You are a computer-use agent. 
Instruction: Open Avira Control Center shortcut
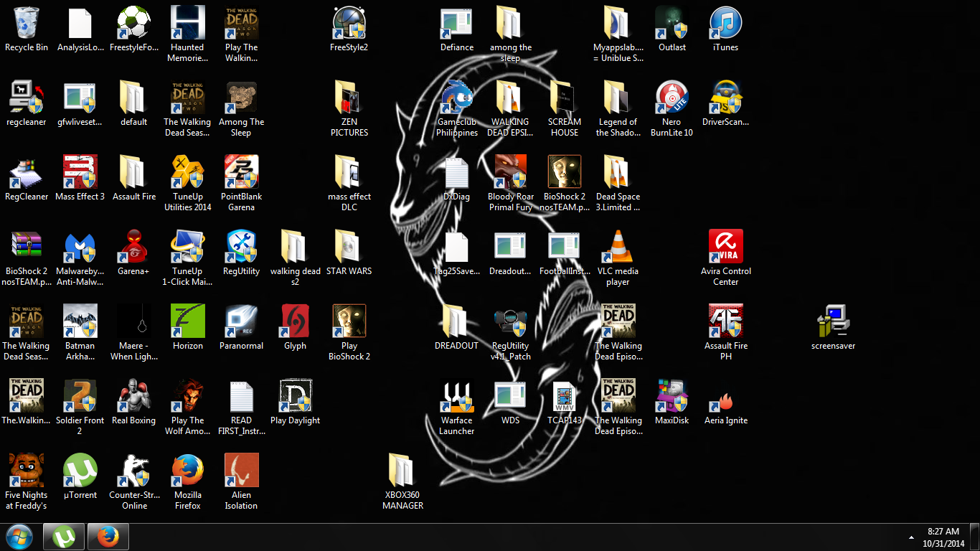tap(726, 247)
